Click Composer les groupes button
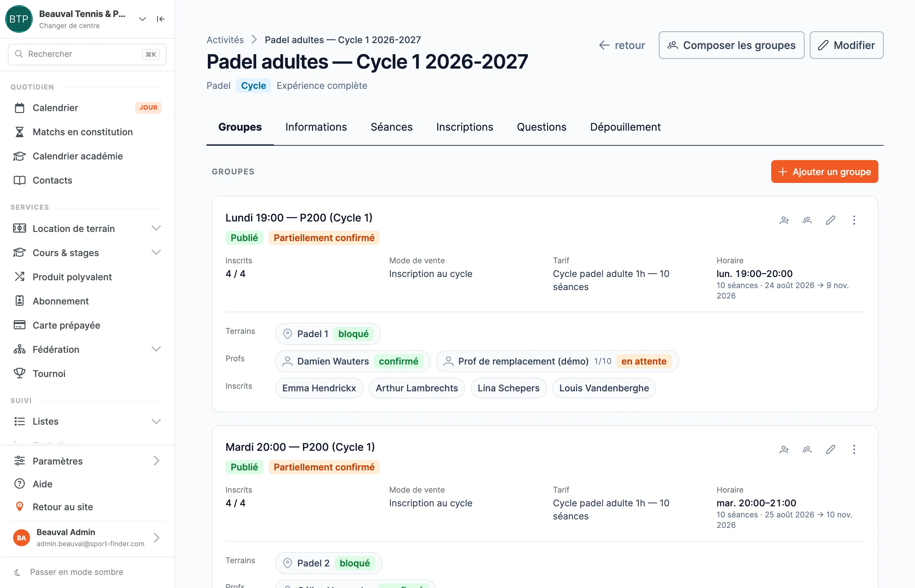 [x=731, y=45]
